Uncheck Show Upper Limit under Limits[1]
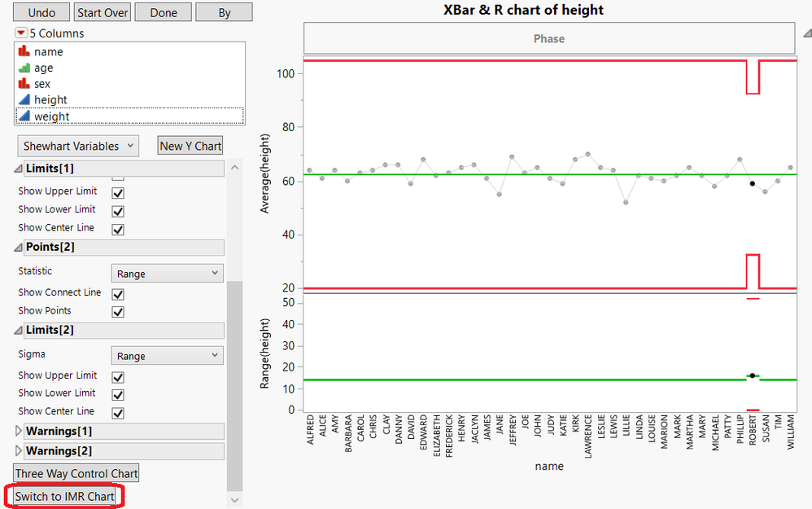Screen dimensions: 812x509 pyautogui.click(x=116, y=192)
